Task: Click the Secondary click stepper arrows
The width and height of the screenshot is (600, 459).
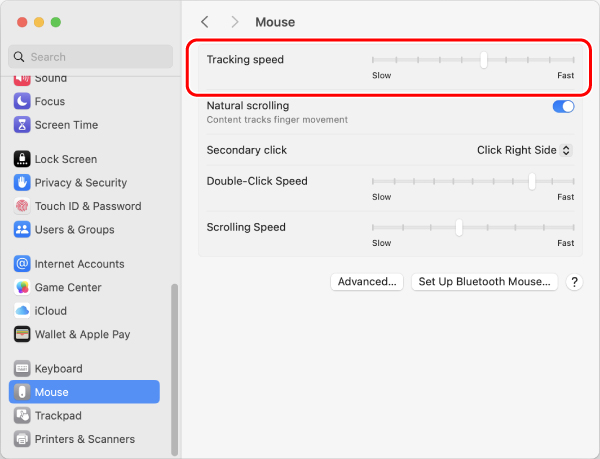Action: 566,150
